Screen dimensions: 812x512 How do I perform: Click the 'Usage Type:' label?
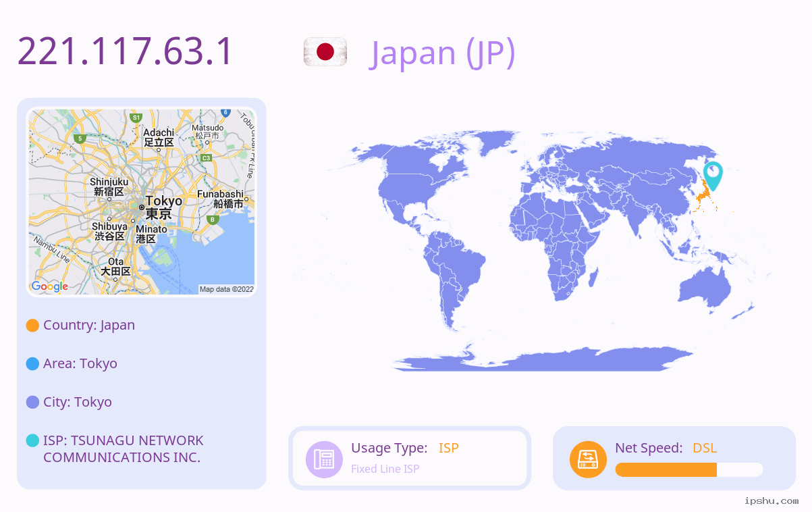(389, 448)
